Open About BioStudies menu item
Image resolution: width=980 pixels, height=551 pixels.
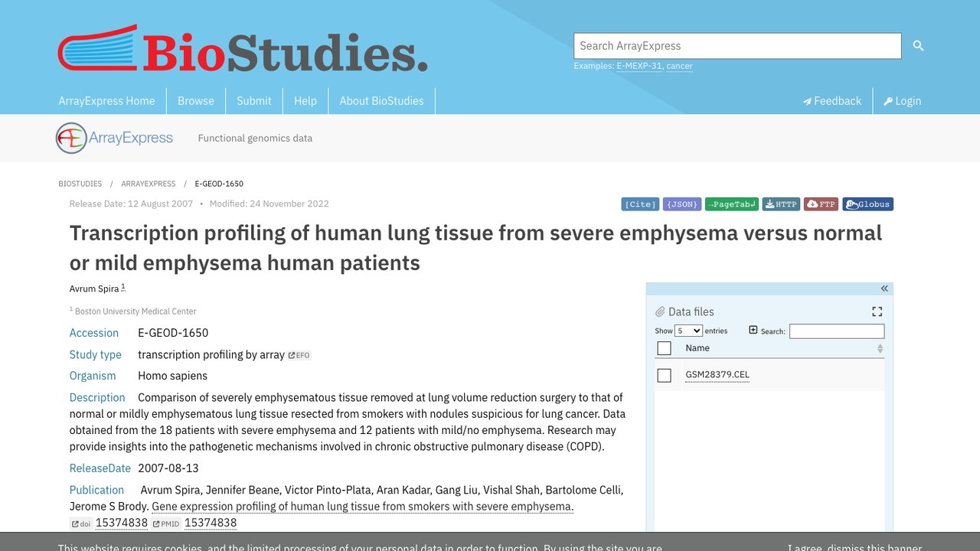point(382,101)
